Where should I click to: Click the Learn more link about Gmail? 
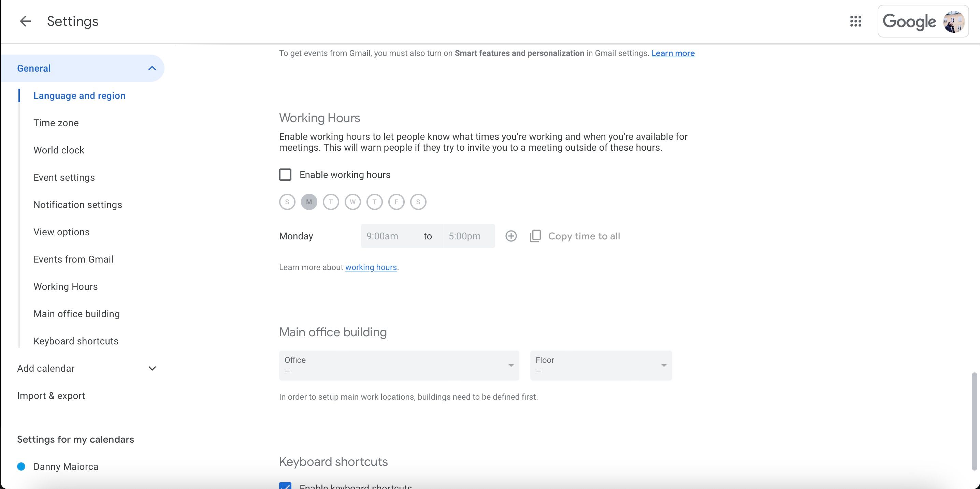673,53
